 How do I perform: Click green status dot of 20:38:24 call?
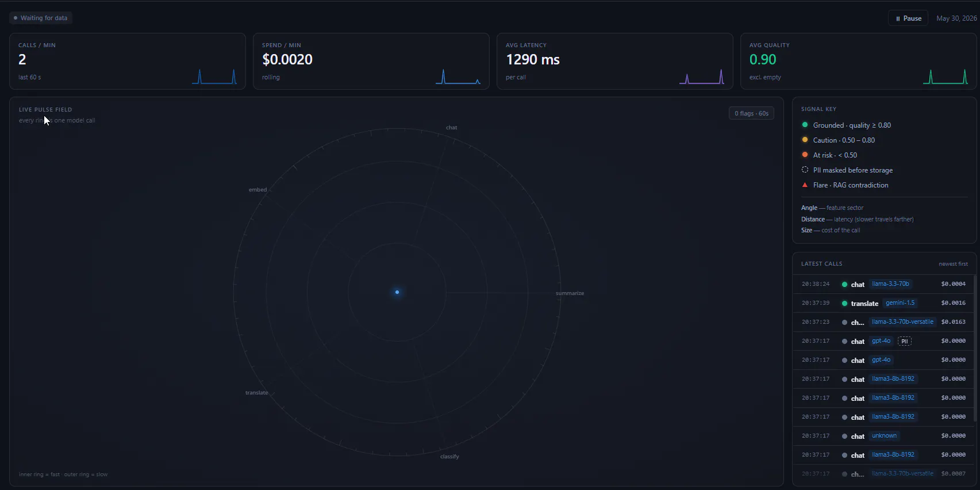coord(844,284)
